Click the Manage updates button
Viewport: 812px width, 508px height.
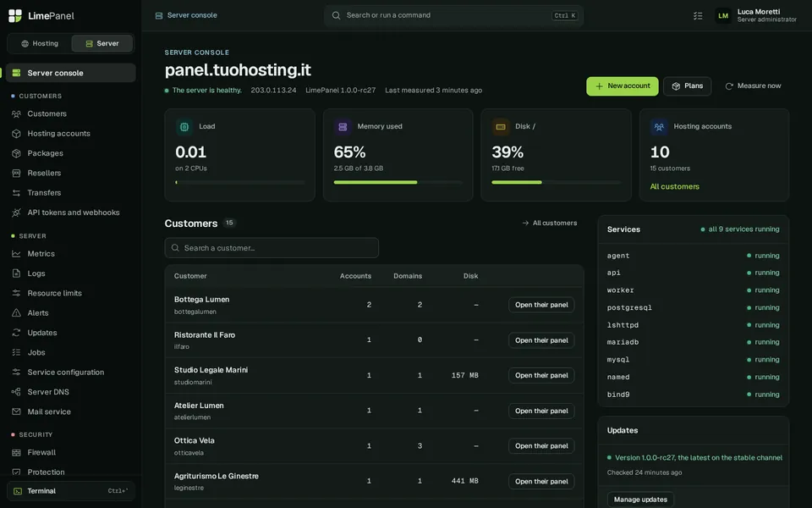coord(640,500)
